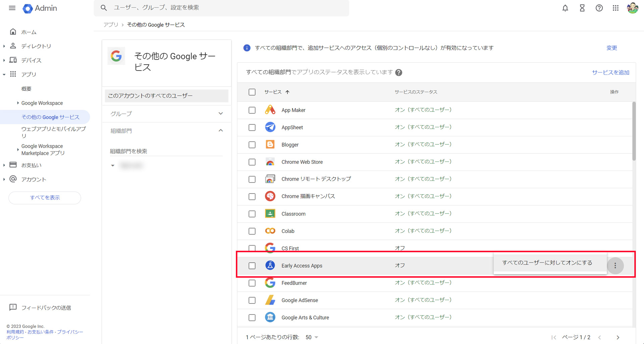Check the Google AdSense checkbox
This screenshot has height=344, width=644.
click(x=252, y=300)
